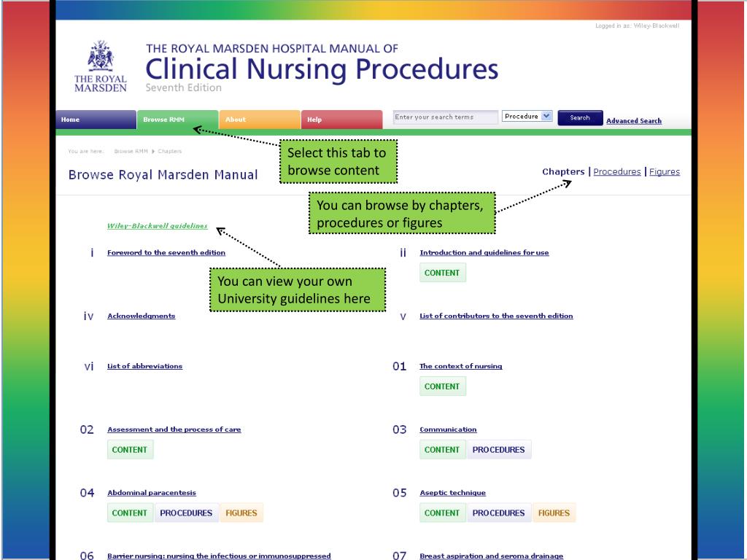Click CONTENT under Abdominal paracentesis

130,513
